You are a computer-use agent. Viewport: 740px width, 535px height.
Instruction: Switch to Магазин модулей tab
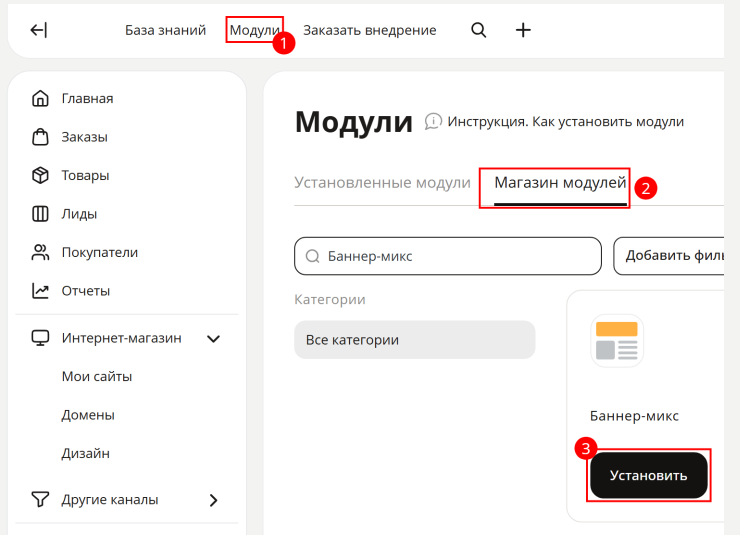(560, 183)
